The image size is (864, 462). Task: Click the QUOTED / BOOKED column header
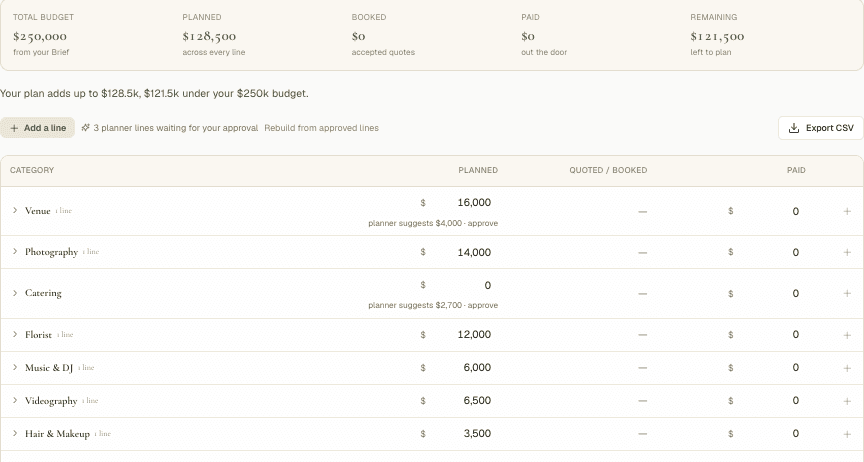[x=608, y=170]
